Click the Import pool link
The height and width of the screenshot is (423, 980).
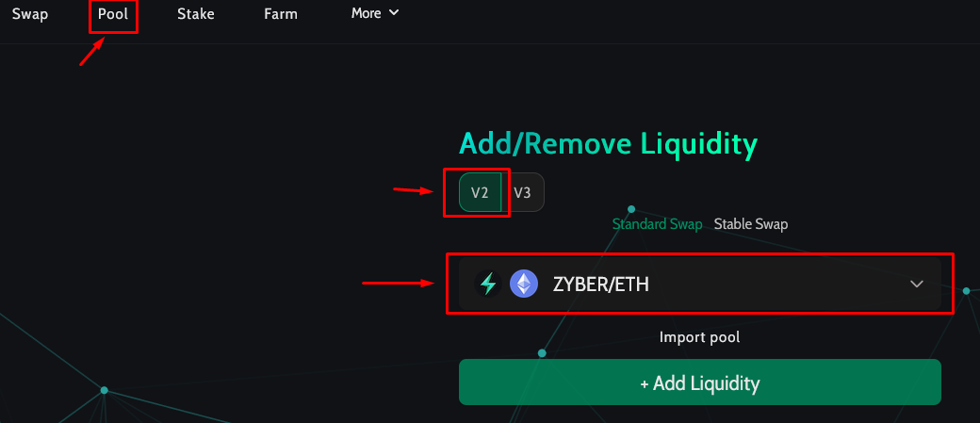(x=699, y=337)
